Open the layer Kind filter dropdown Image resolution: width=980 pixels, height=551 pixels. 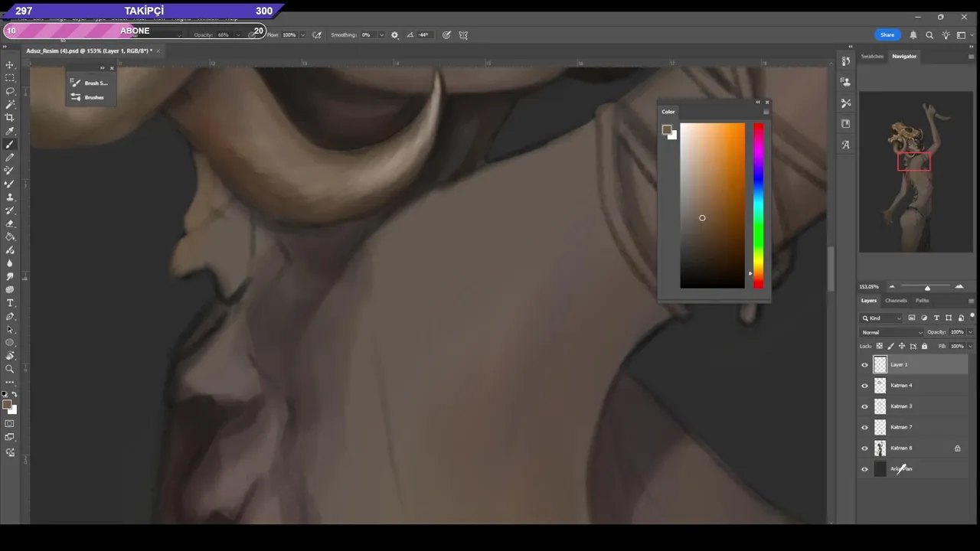(881, 318)
